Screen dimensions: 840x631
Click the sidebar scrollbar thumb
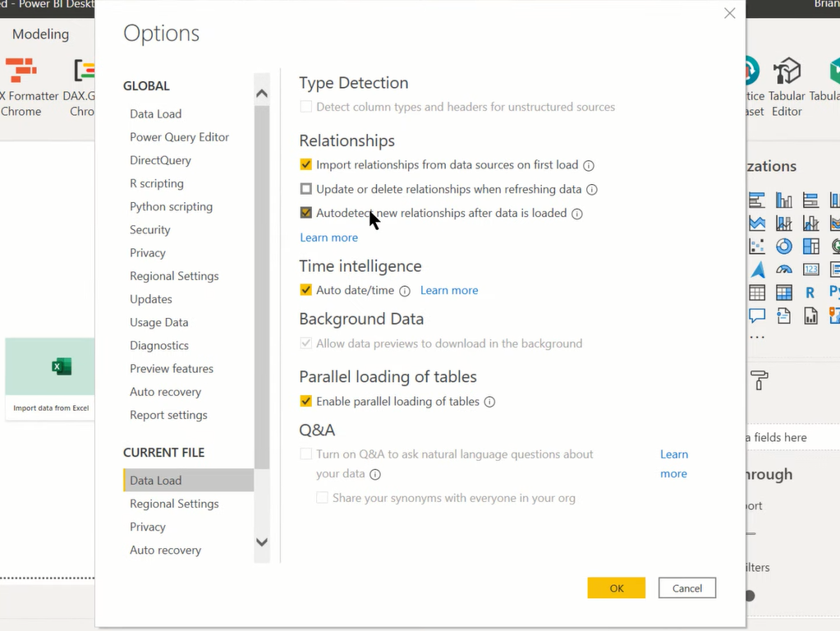click(x=262, y=288)
